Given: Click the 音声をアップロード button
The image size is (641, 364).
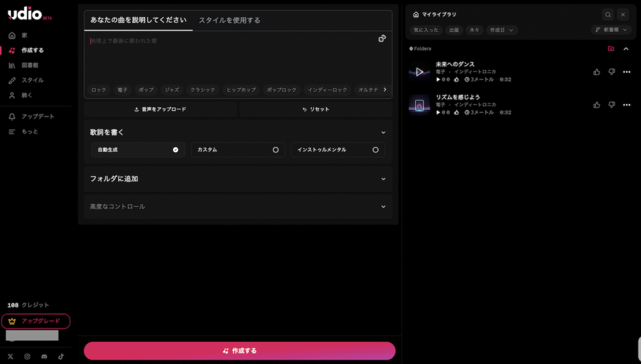Looking at the screenshot, I should tap(160, 109).
